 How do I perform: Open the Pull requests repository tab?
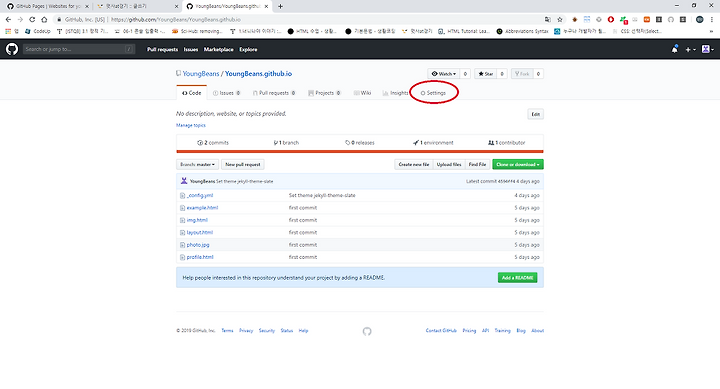(x=274, y=93)
